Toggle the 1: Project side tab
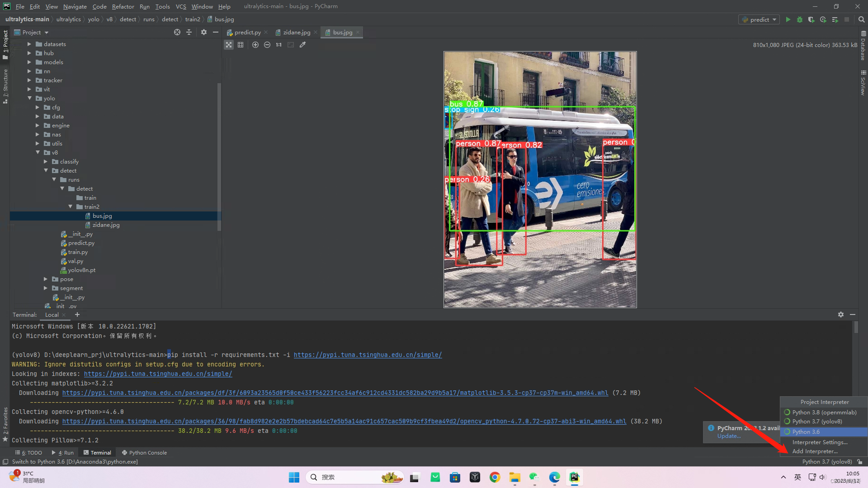Screen dimensions: 868x488 coord(5,44)
